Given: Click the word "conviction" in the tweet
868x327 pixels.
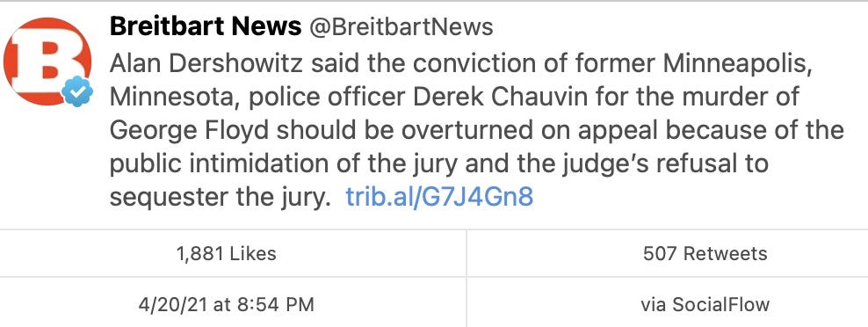Looking at the screenshot, I should (x=461, y=64).
